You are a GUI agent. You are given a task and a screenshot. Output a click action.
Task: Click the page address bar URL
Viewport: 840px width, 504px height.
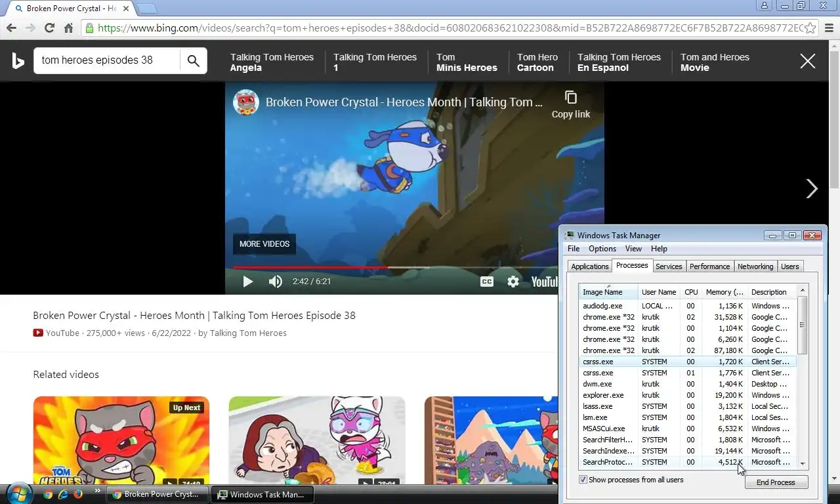click(450, 28)
